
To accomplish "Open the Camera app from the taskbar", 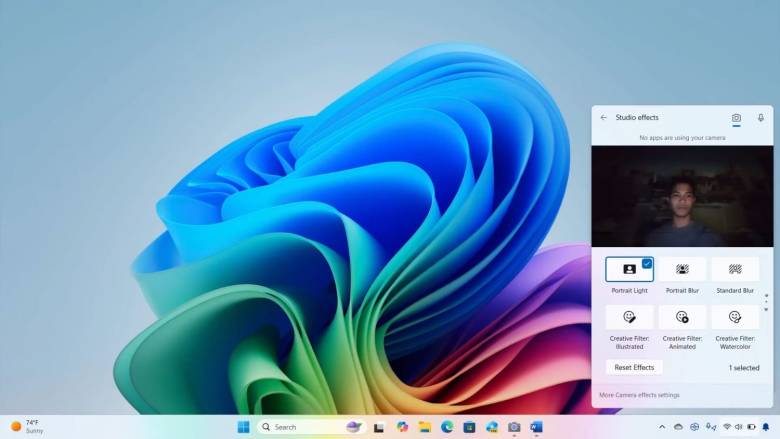I will (x=514, y=427).
